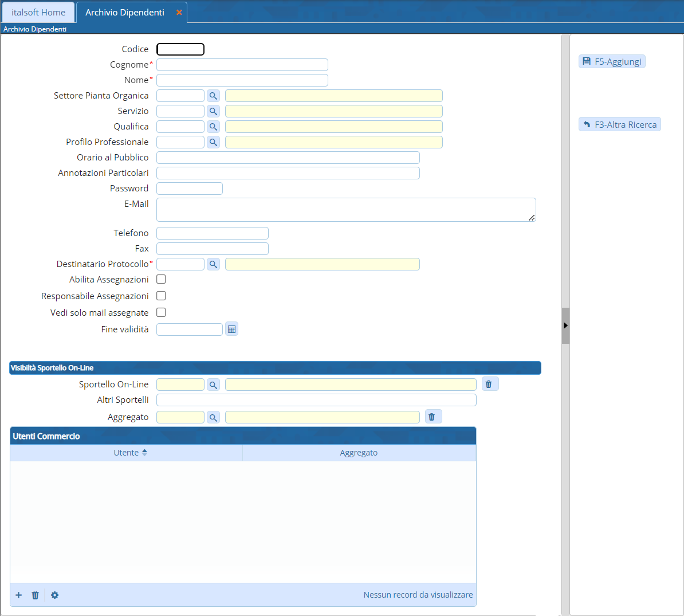Screen dimensions: 684x616
Task: Check the Responsabile Assegnazioni box
Action: pyautogui.click(x=162, y=296)
